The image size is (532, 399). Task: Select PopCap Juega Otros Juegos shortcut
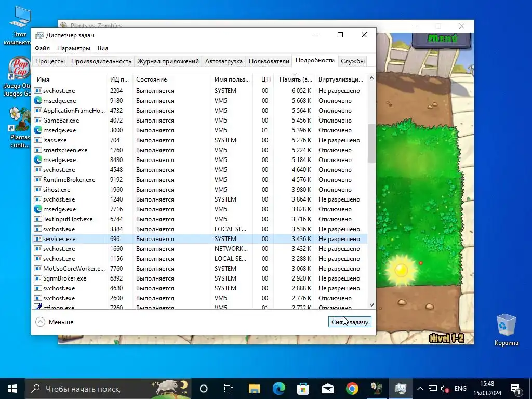click(20, 77)
